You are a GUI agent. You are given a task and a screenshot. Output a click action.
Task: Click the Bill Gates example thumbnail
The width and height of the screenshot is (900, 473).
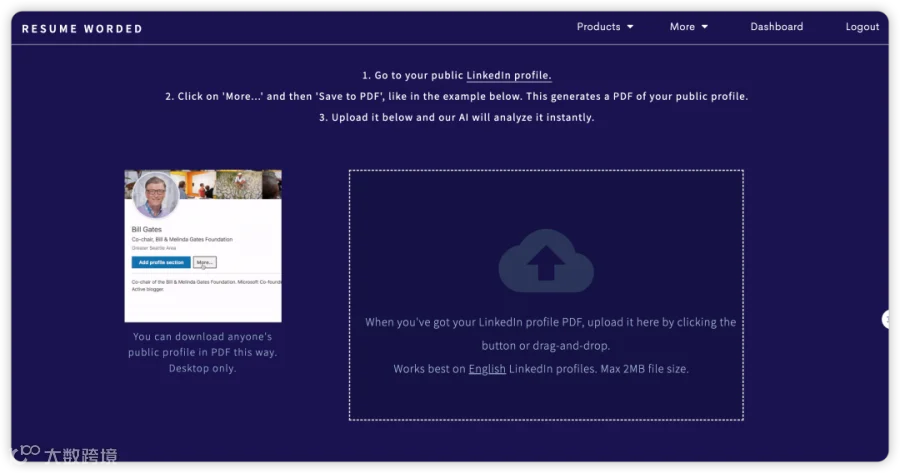click(203, 246)
